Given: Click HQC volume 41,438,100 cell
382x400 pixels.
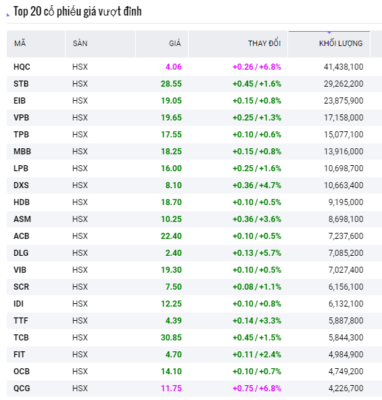Looking at the screenshot, I should [343, 67].
